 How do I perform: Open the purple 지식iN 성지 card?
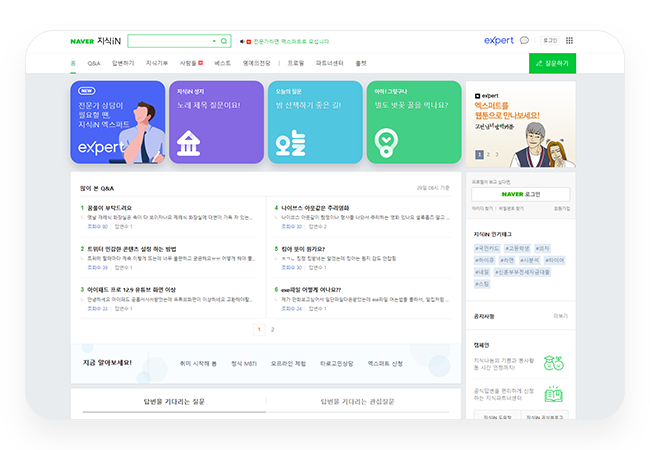point(216,122)
